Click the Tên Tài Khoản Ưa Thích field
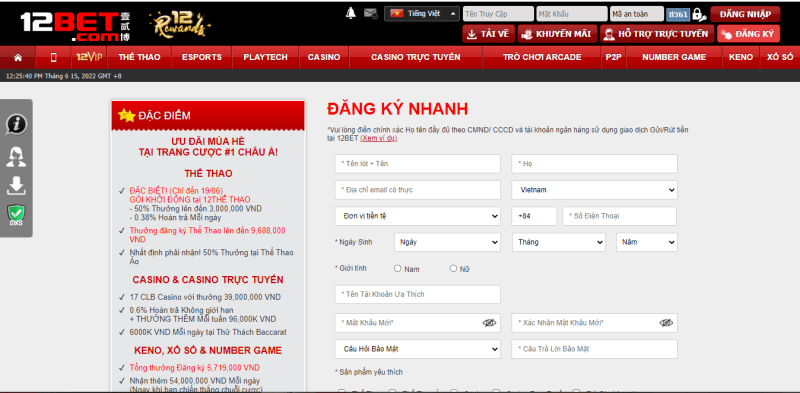Screen dimensions: 800x393 (x=418, y=294)
